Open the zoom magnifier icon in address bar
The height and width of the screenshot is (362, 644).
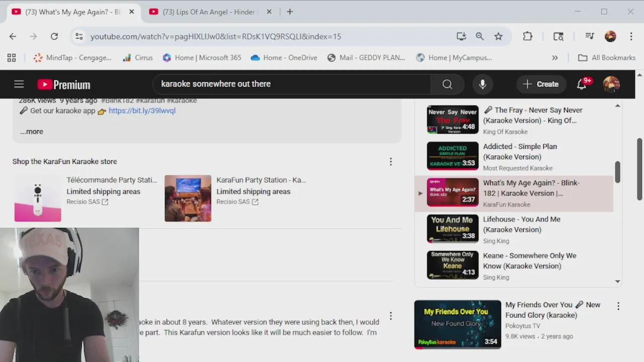pyautogui.click(x=479, y=36)
